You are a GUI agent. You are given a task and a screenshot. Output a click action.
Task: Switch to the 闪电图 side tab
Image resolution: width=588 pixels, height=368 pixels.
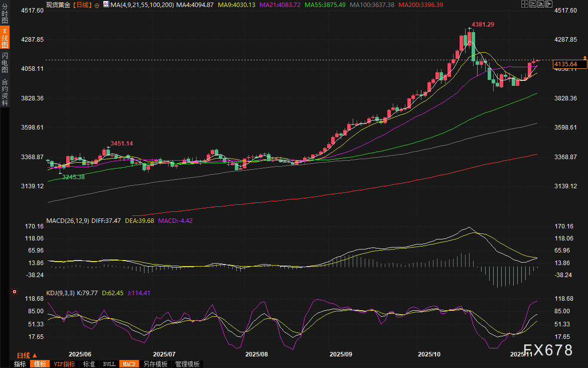(5, 62)
